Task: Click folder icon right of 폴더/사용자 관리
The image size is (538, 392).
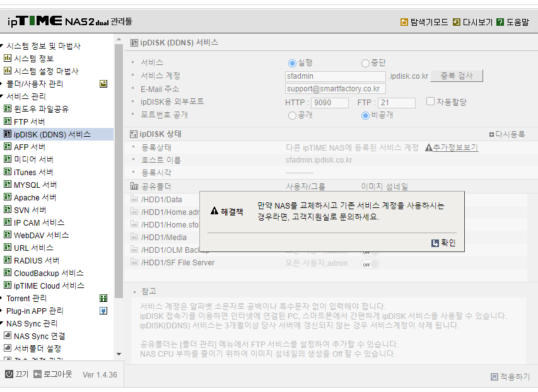Action: coord(103,84)
